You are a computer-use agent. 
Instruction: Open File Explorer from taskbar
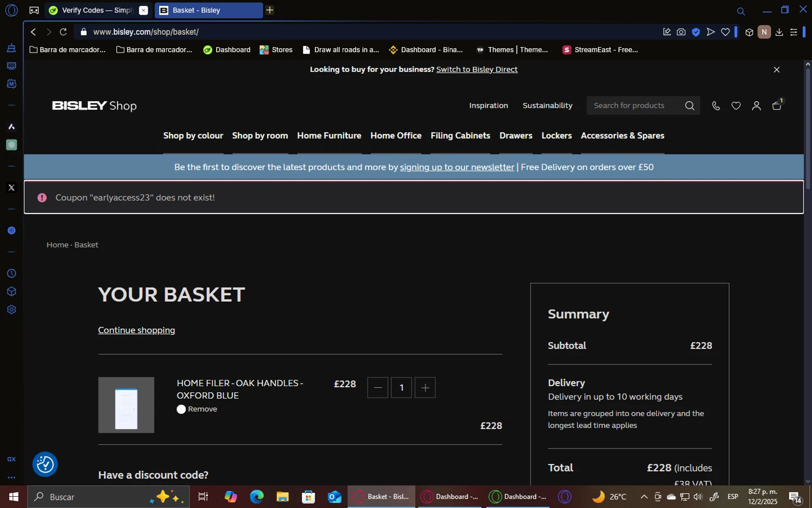pos(283,497)
